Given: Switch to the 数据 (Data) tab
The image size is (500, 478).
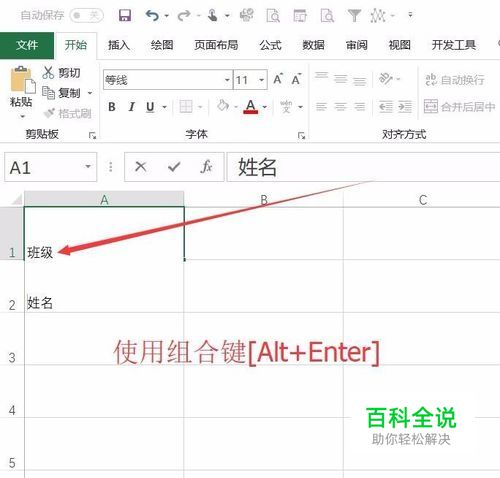Looking at the screenshot, I should point(313,45).
